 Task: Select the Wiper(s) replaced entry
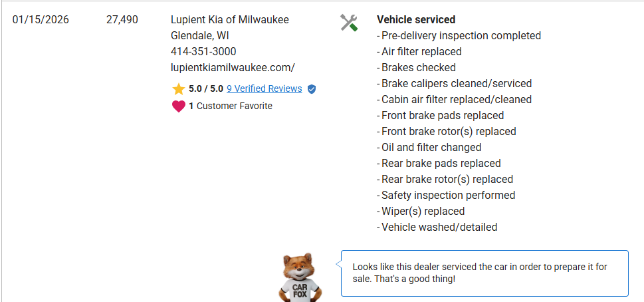click(423, 211)
